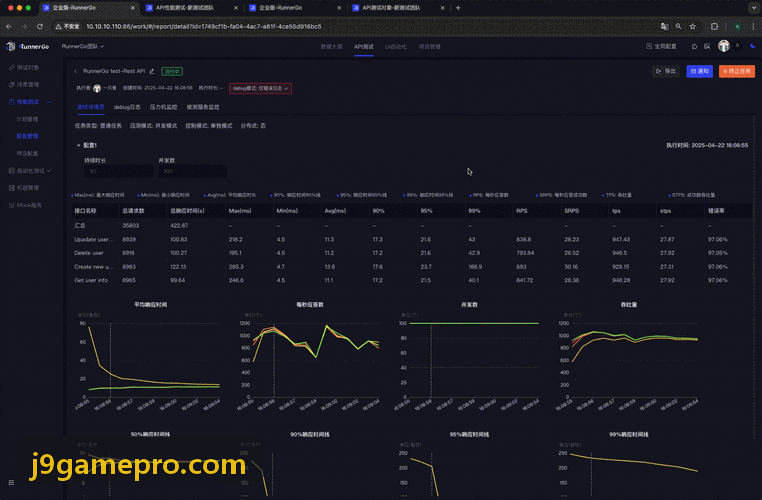762x500 pixels.
Task: Switch to the API测试 top menu
Action: pos(364,47)
